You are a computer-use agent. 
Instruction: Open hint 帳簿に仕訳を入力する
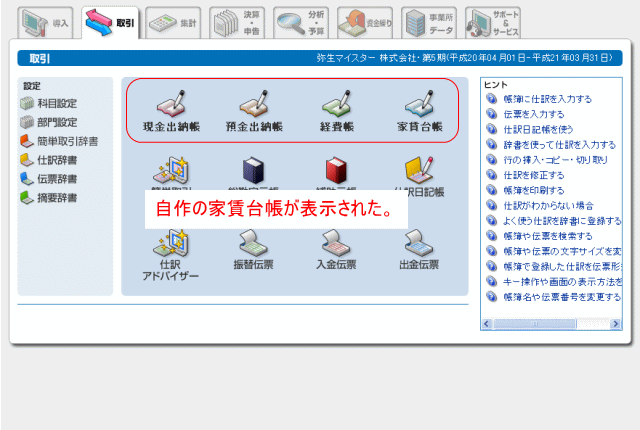click(547, 99)
